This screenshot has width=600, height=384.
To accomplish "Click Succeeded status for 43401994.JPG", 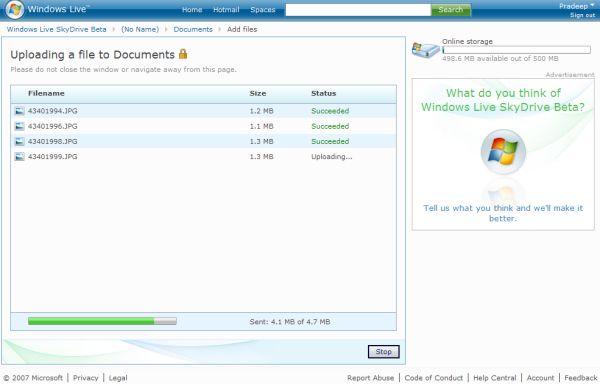I will tap(330, 111).
